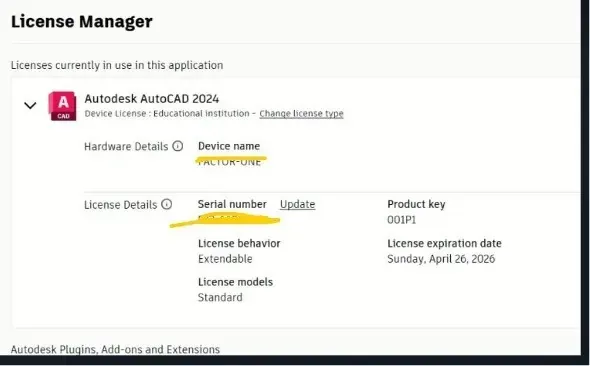Select the Standard license models value
This screenshot has height=366, width=590.
220,297
